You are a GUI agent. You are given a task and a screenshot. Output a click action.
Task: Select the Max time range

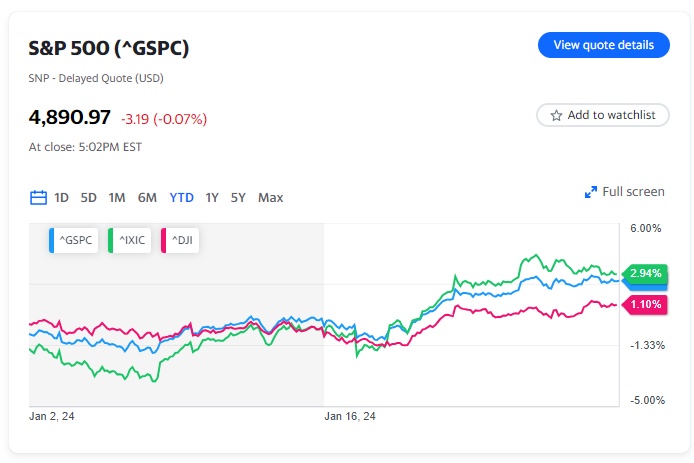[270, 197]
